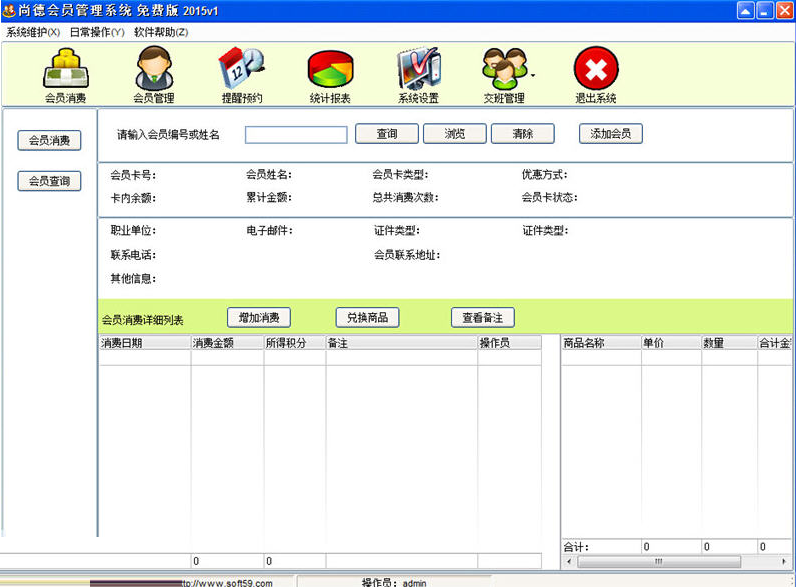796x587 pixels.
Task: Click the 查看备注 button
Action: [483, 317]
